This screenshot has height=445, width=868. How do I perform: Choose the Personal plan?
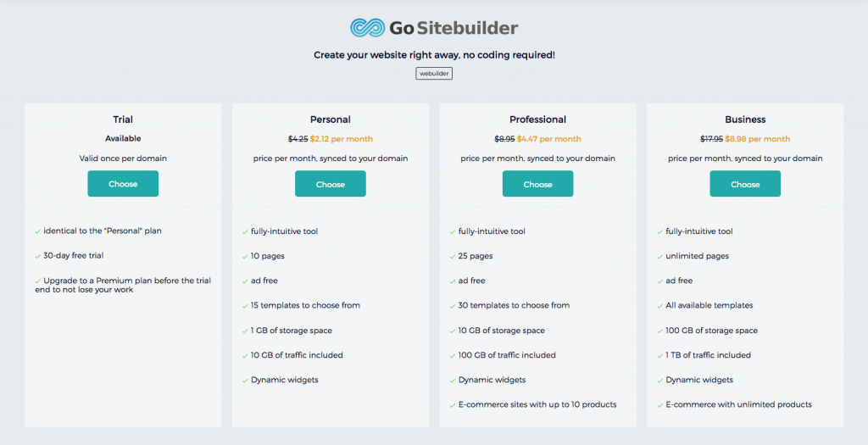pyautogui.click(x=331, y=184)
